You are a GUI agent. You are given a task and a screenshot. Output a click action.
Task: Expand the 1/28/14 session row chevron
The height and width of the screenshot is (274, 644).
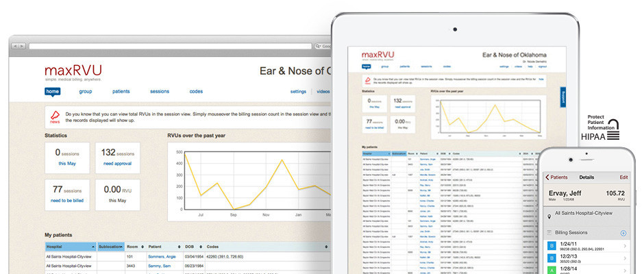point(625,270)
